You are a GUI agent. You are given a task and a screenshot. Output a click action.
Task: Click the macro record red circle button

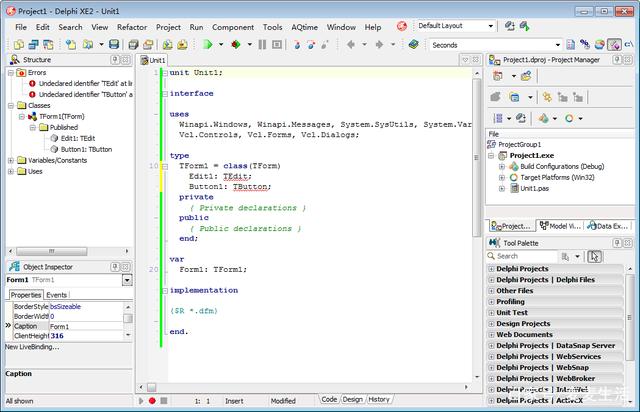click(x=152, y=401)
